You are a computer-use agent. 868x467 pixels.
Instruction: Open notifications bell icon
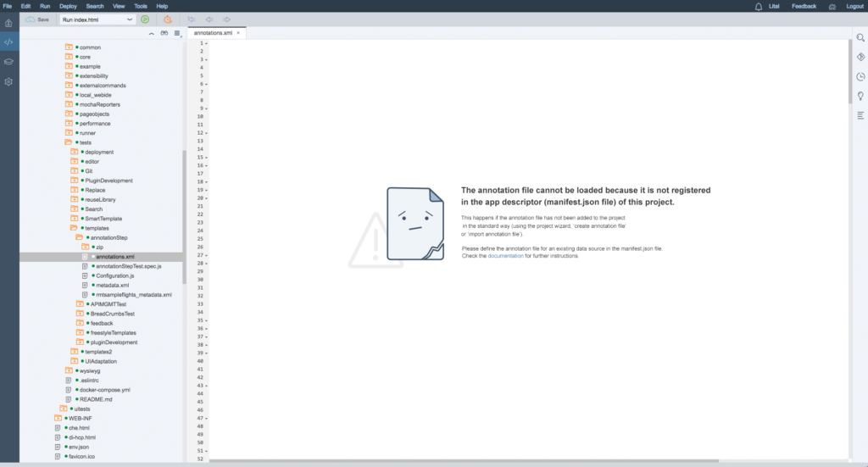tap(759, 7)
